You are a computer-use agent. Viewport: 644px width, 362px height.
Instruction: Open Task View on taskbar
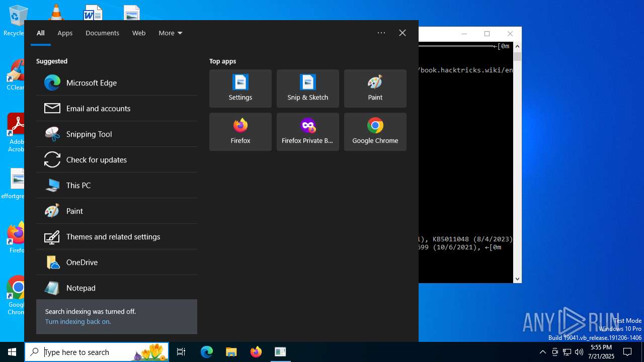click(181, 352)
